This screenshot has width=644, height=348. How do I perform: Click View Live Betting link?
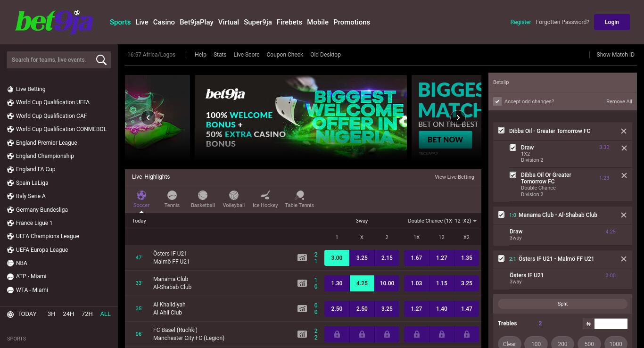(454, 177)
